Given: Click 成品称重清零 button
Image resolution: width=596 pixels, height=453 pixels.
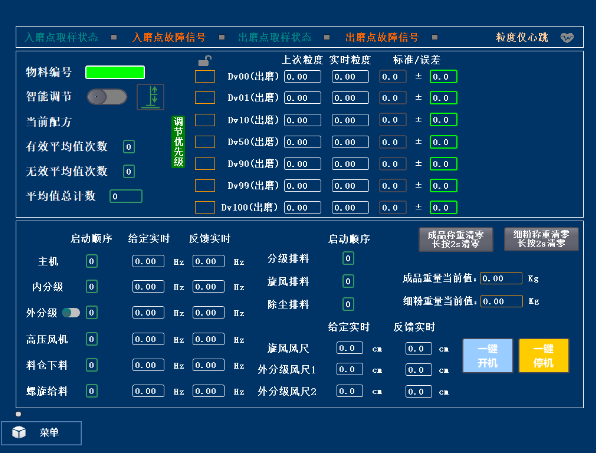Looking at the screenshot, I should click(456, 239).
